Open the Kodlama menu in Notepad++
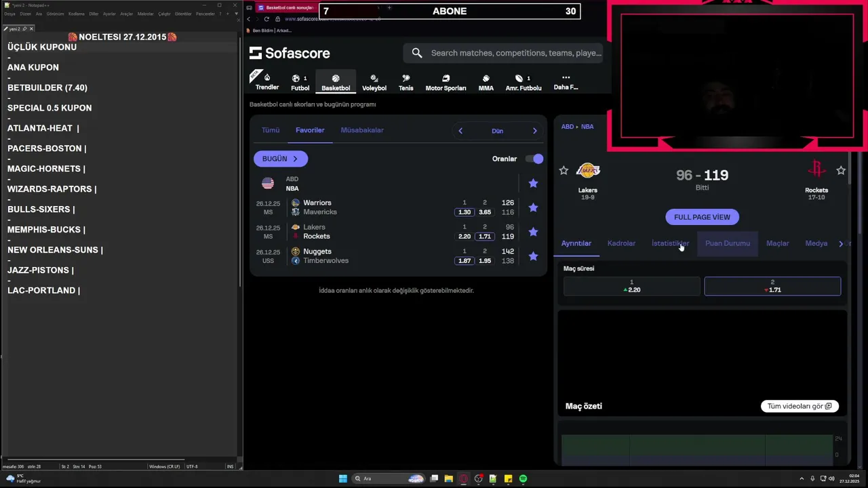Viewport: 868px width, 488px height. (x=77, y=14)
